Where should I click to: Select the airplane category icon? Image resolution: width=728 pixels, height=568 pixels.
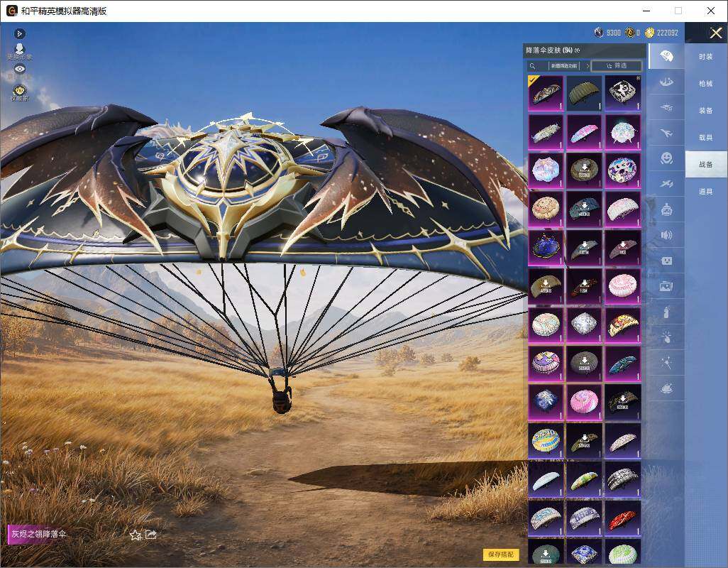pos(666,133)
